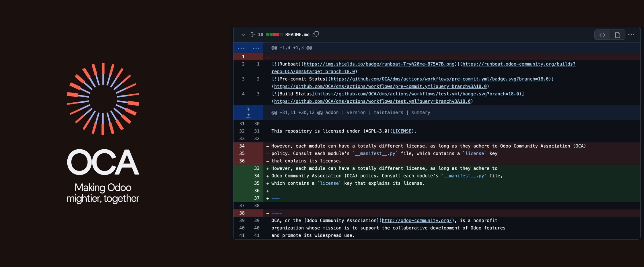Collapse the README.md file diff
644x267 pixels.
point(243,35)
